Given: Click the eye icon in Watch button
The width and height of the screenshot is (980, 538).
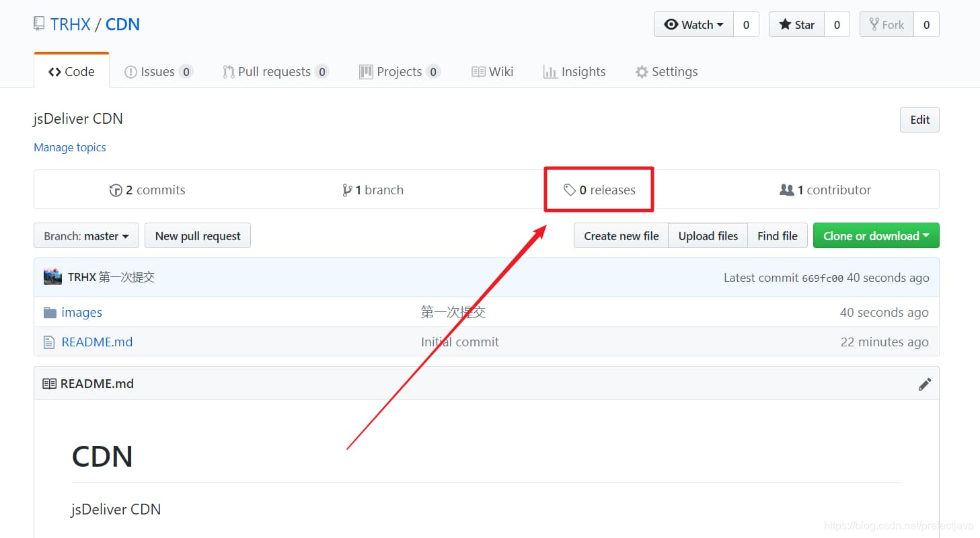Looking at the screenshot, I should 671,24.
